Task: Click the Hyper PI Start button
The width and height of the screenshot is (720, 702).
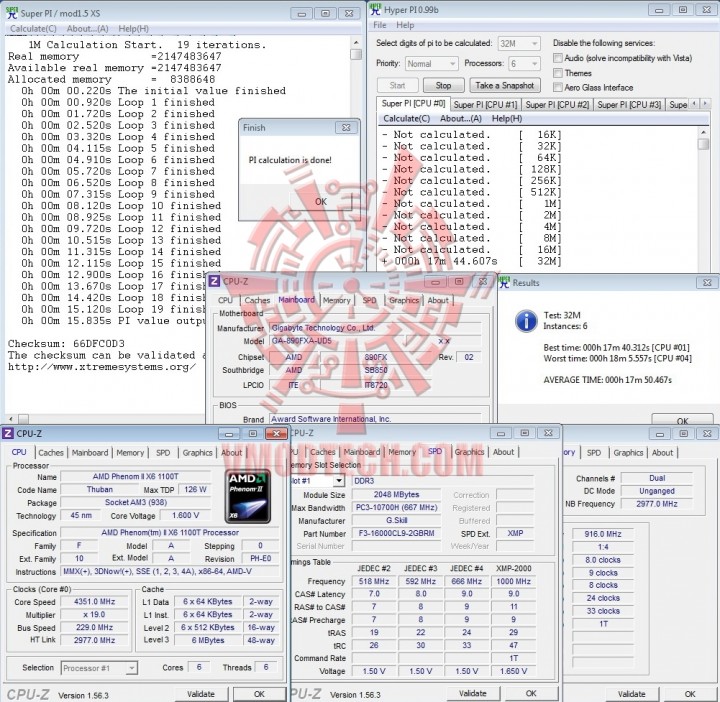Action: tap(398, 85)
